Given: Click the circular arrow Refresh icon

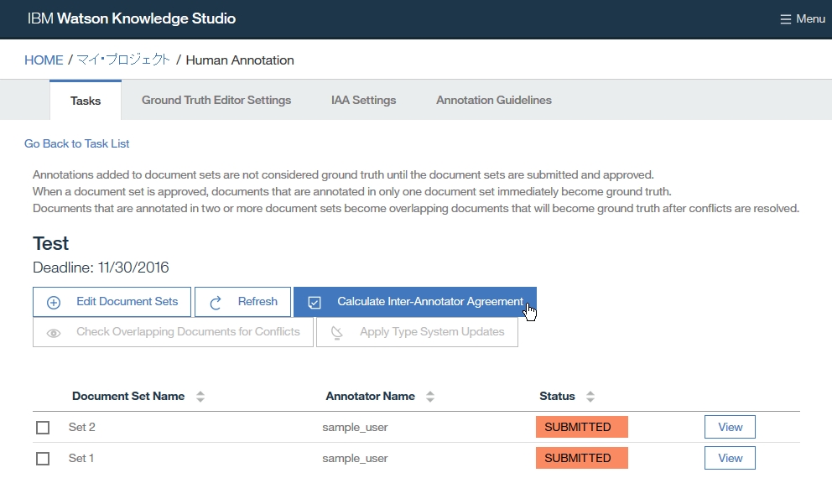Looking at the screenshot, I should click(x=216, y=302).
